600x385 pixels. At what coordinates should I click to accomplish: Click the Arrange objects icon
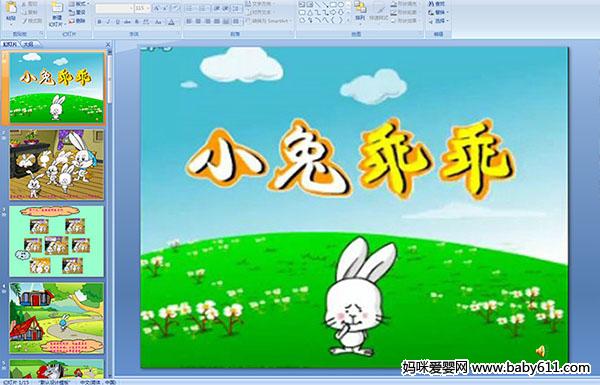pyautogui.click(x=360, y=7)
